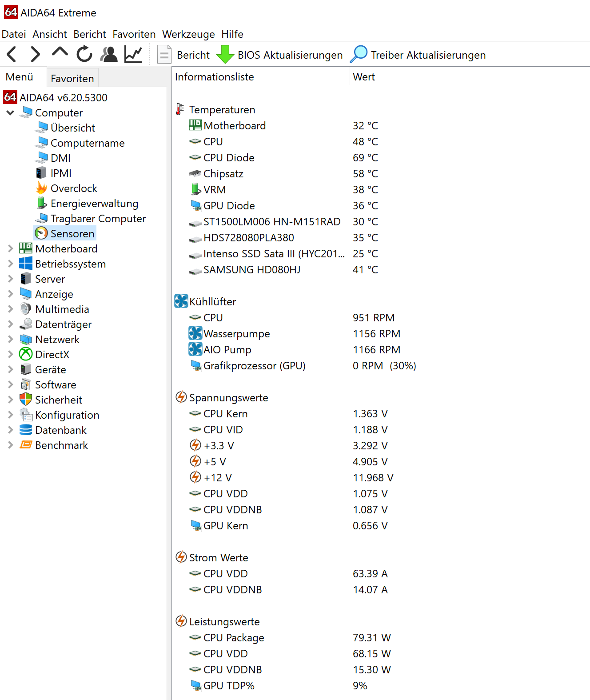Click the AIO Pump fan icon
This screenshot has height=700, width=590.
tap(195, 349)
